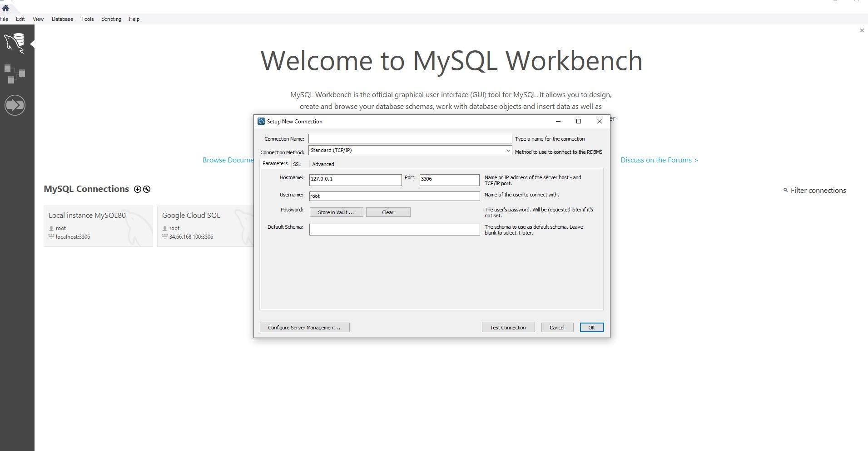
Task: Click the user icon on Local instance MySQL80
Action: pyautogui.click(x=51, y=228)
